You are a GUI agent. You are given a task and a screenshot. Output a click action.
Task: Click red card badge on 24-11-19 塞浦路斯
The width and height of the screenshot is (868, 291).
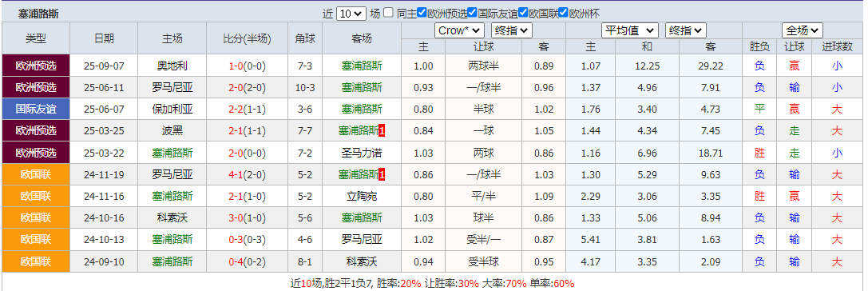(382, 175)
